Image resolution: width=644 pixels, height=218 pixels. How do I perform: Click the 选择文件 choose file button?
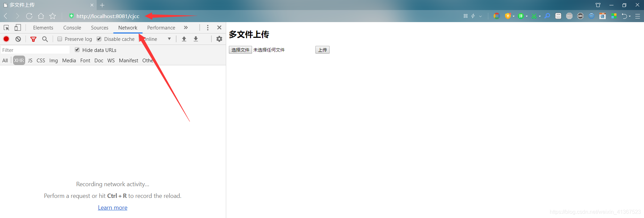pos(240,50)
